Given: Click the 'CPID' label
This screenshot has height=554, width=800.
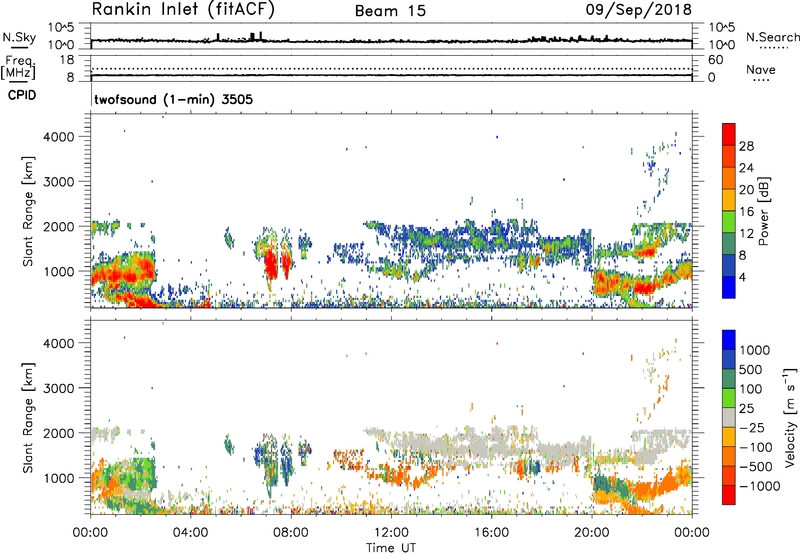Looking at the screenshot, I should (22, 95).
